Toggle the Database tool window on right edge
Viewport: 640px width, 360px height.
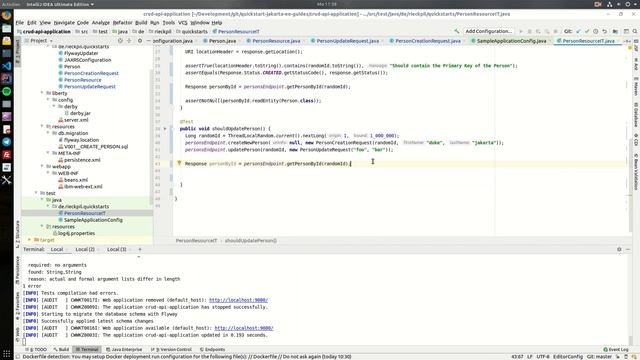click(x=636, y=114)
